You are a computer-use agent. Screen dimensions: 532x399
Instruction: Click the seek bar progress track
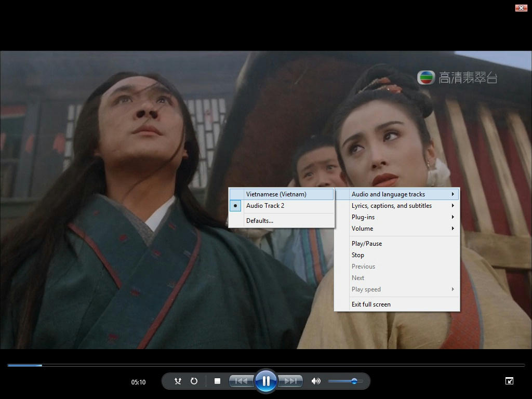pos(266,365)
